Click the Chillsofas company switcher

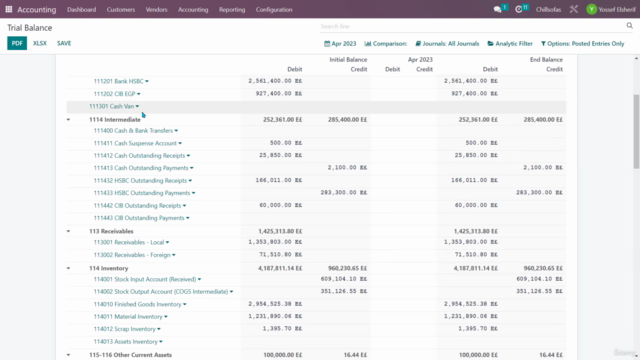[548, 9]
